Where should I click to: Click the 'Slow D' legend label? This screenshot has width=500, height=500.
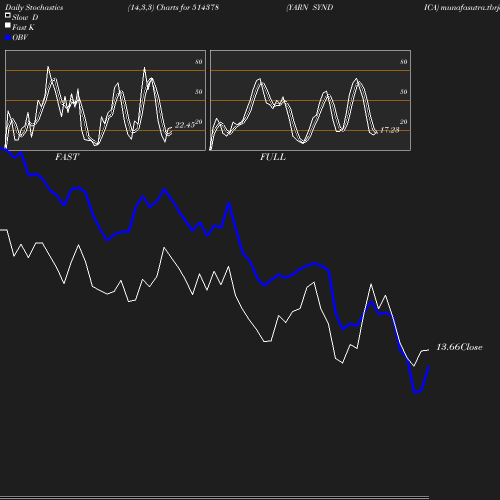(25, 17)
